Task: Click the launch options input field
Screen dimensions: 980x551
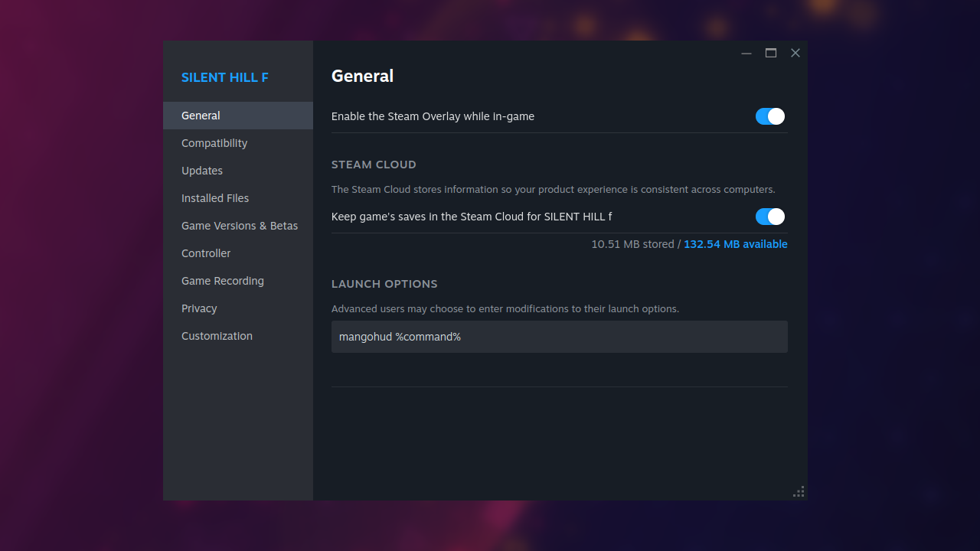Action: tap(559, 337)
